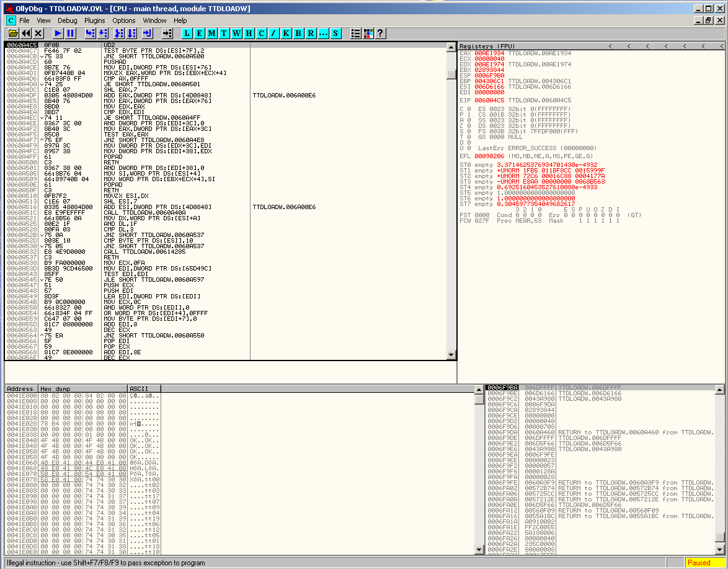Show the Memory map via M icon
This screenshot has height=569, width=728.
click(x=211, y=33)
